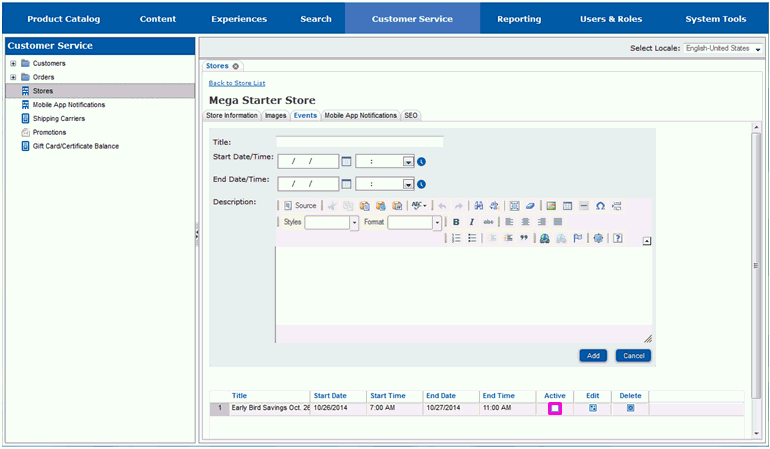Click the Decrease Indent icon
Screen dimensions: 770x449
pos(492,238)
